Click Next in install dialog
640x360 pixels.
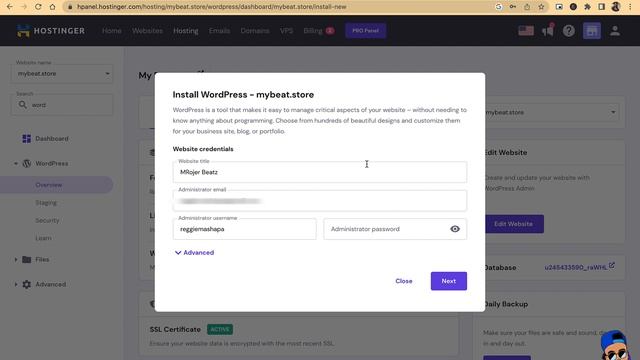tap(449, 281)
